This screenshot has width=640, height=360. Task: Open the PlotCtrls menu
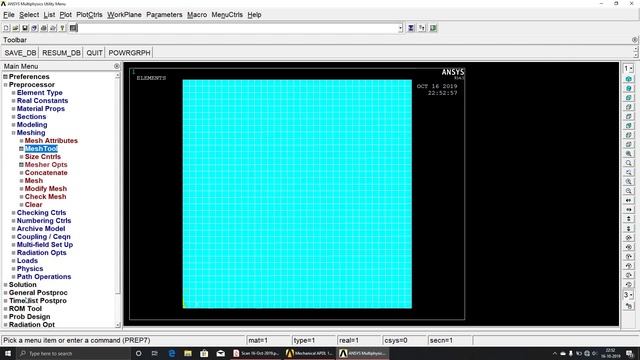[89, 15]
